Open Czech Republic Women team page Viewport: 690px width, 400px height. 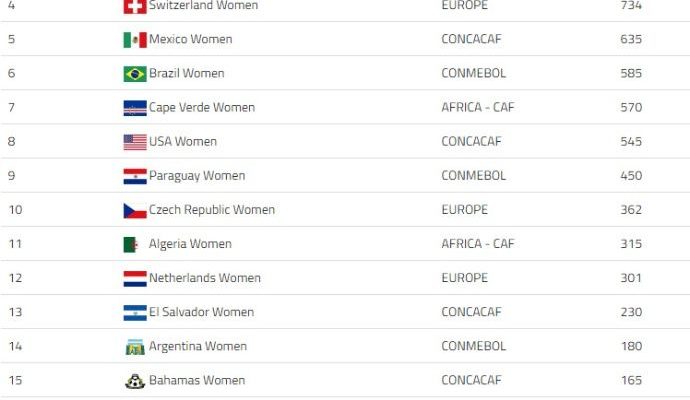click(212, 209)
